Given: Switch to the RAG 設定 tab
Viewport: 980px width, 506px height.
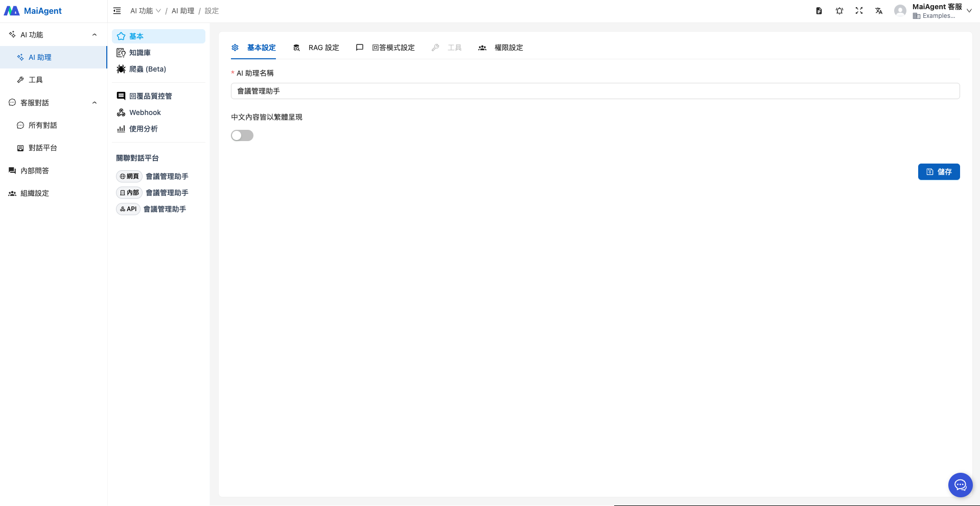Looking at the screenshot, I should [316, 48].
